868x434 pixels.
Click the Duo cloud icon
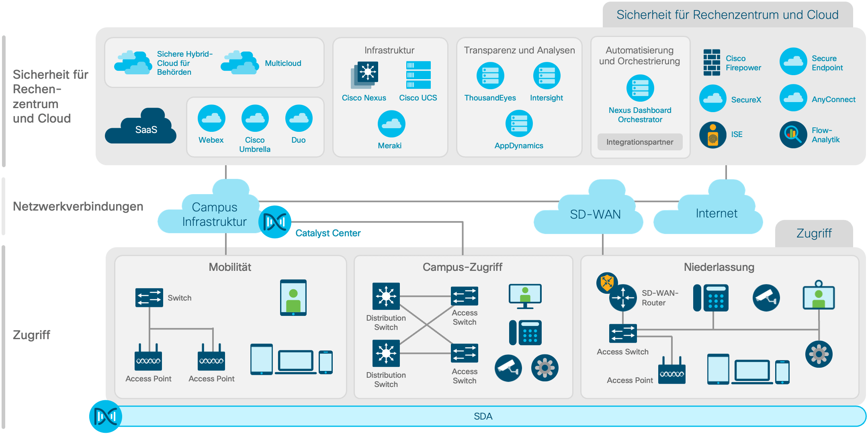pyautogui.click(x=299, y=118)
